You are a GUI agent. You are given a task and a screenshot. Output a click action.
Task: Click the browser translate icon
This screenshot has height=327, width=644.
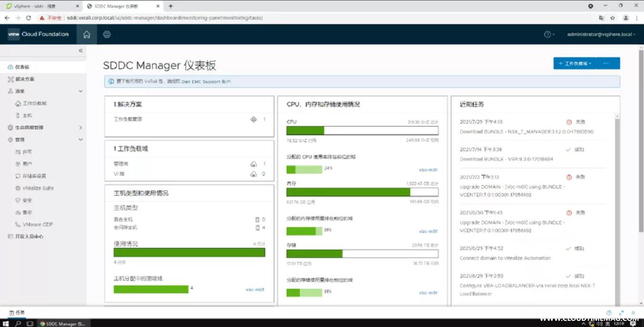602,18
